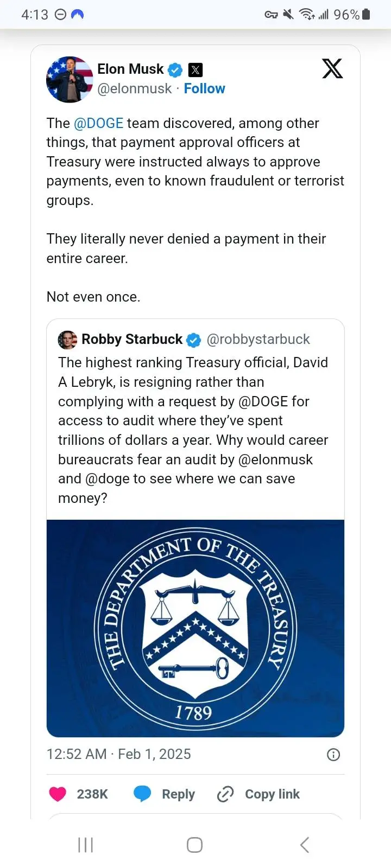The width and height of the screenshot is (391, 868).
Task: Copy link to this tweet
Action: pos(258,794)
